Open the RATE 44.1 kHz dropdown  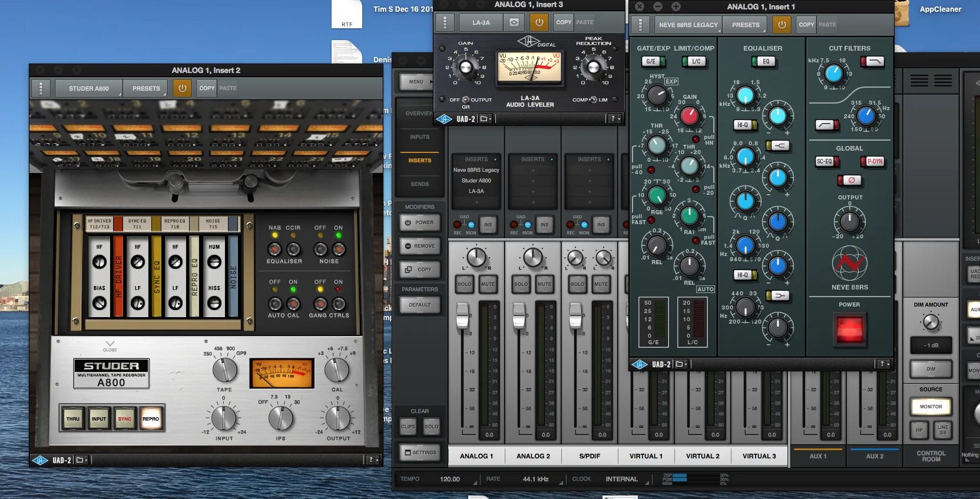(537, 479)
